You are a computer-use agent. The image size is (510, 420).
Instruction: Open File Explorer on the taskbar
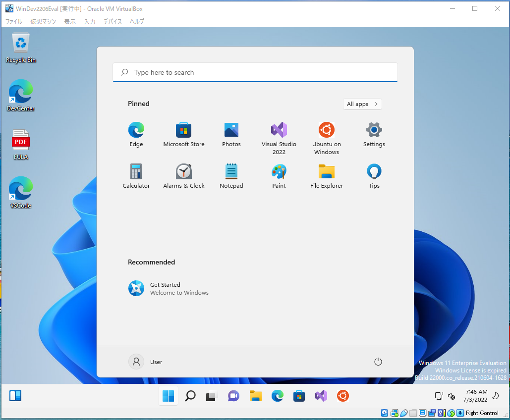coord(255,396)
